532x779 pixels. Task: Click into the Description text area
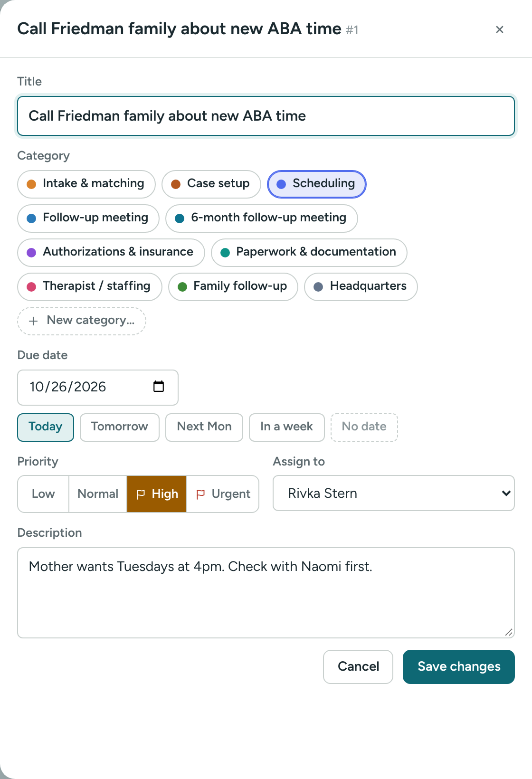tap(266, 592)
